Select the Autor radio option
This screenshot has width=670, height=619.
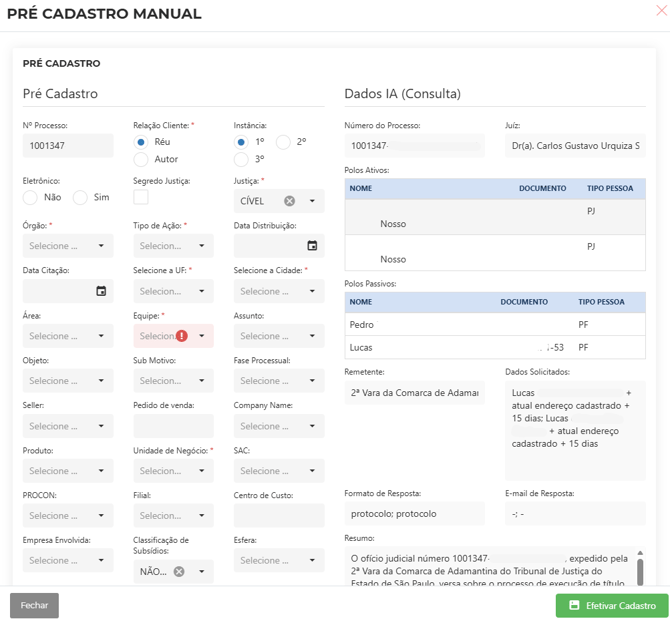(141, 159)
